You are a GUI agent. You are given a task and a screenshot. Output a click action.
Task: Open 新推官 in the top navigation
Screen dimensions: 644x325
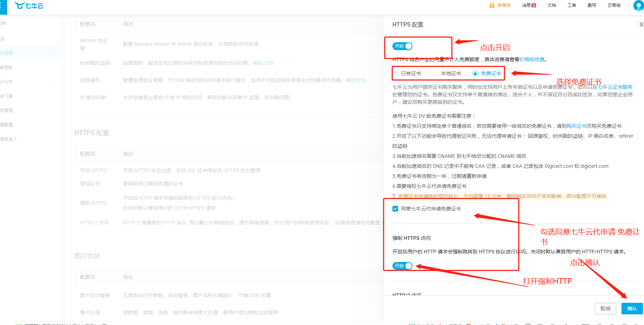point(504,5)
